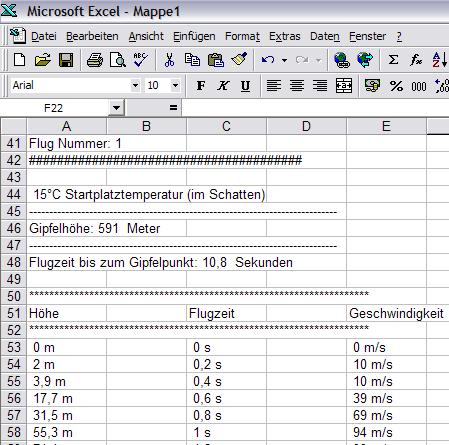
Task: Apply Currency style format
Action: click(x=372, y=86)
